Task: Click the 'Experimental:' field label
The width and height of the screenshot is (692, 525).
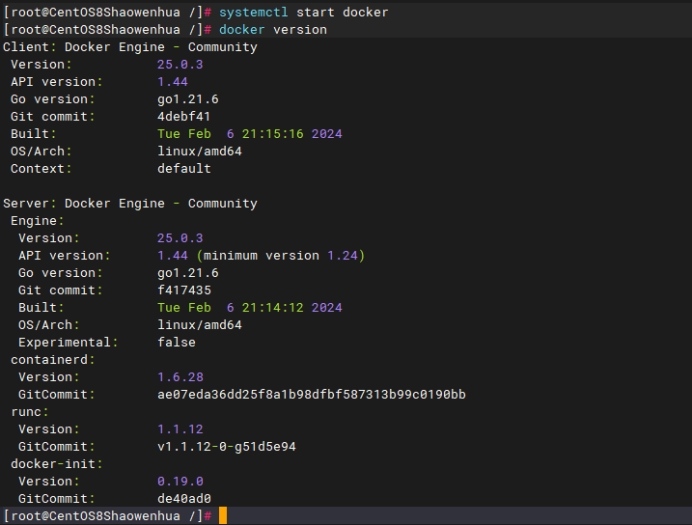Action: pos(68,342)
